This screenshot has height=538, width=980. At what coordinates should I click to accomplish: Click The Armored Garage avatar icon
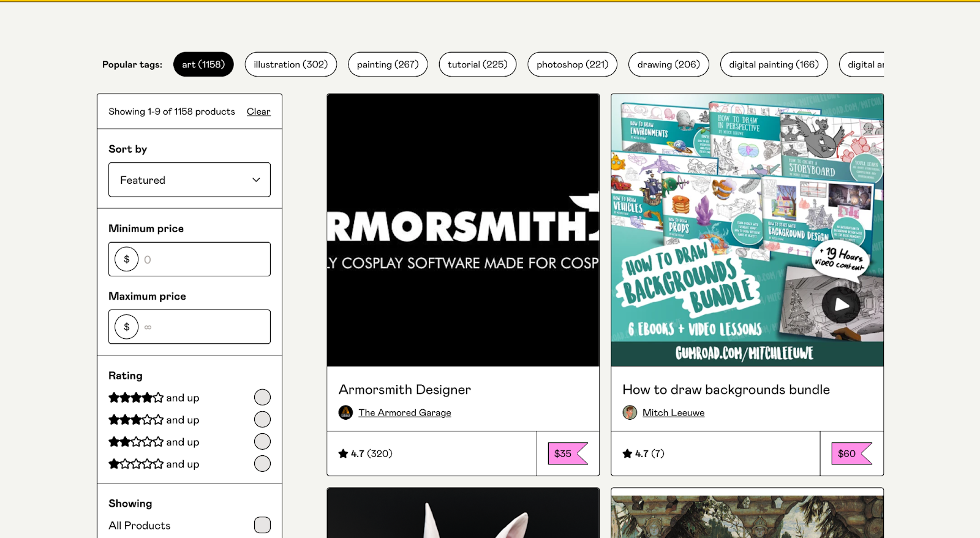(345, 412)
